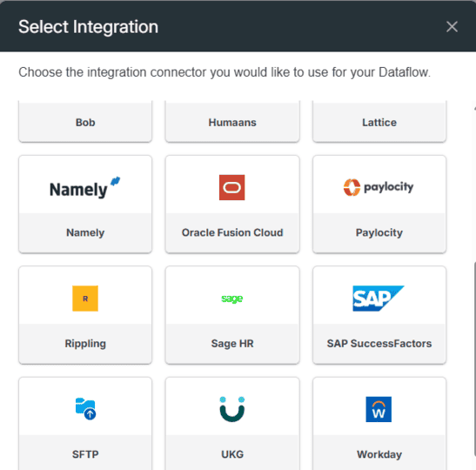Viewport: 476px width, 470px height.
Task: Select the SAP SuccessFactors label
Action: click(x=379, y=344)
